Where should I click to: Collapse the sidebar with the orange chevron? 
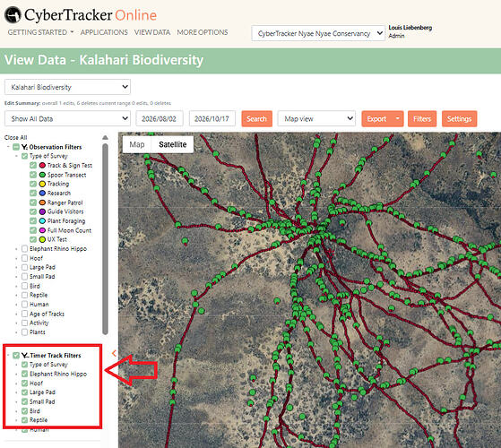point(114,353)
